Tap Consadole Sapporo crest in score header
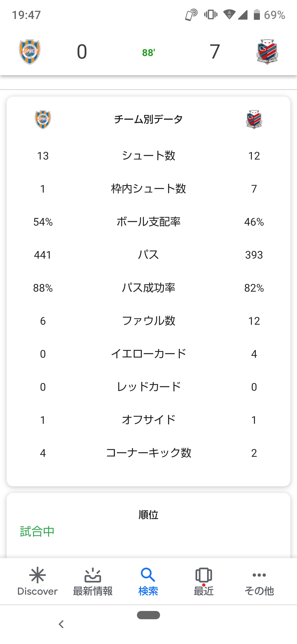The image size is (297, 644). [267, 52]
